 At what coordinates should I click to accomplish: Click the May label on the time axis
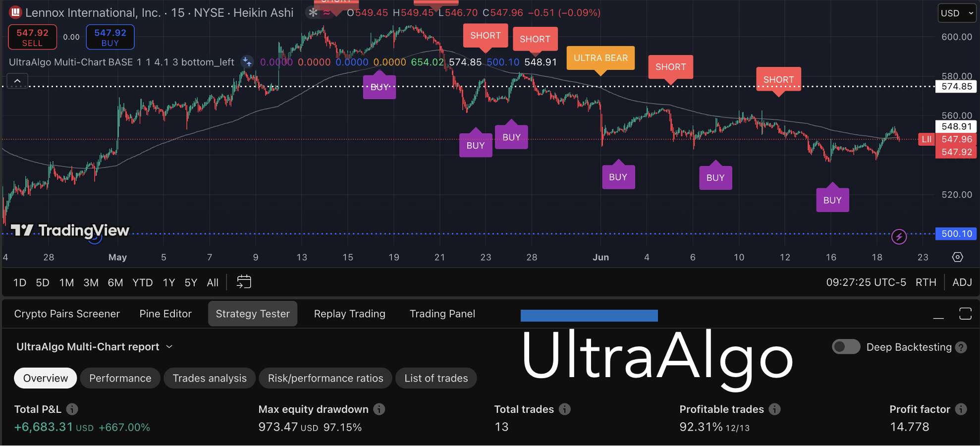pos(118,257)
